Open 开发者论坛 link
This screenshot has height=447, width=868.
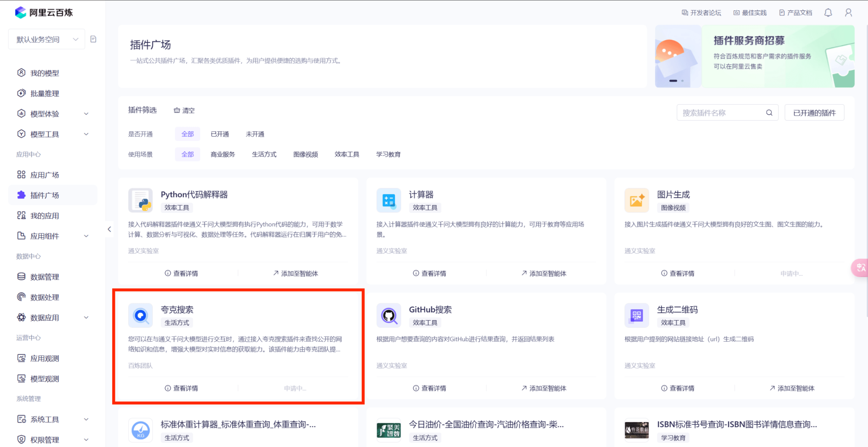point(701,13)
